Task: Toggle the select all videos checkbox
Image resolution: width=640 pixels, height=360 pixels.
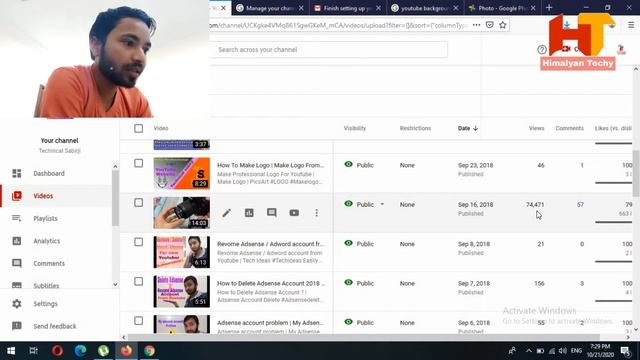Action: (x=138, y=128)
